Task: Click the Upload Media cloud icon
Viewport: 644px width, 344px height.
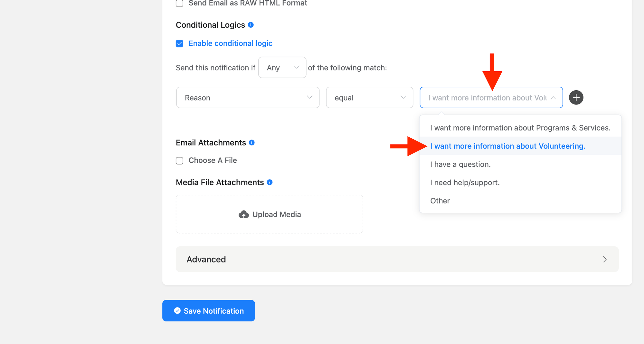Action: pos(244,214)
